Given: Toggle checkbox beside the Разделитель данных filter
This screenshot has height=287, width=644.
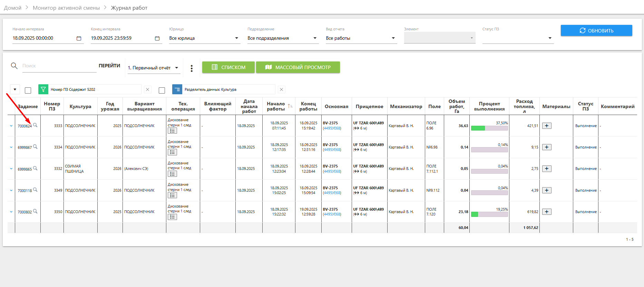Looking at the screenshot, I should (162, 90).
